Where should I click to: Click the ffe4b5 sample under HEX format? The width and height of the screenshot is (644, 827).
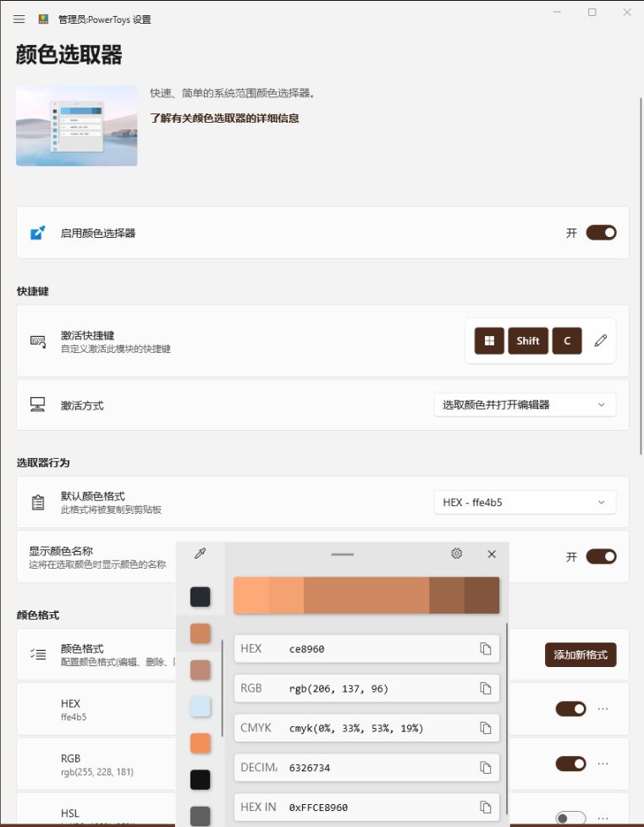click(x=74, y=717)
